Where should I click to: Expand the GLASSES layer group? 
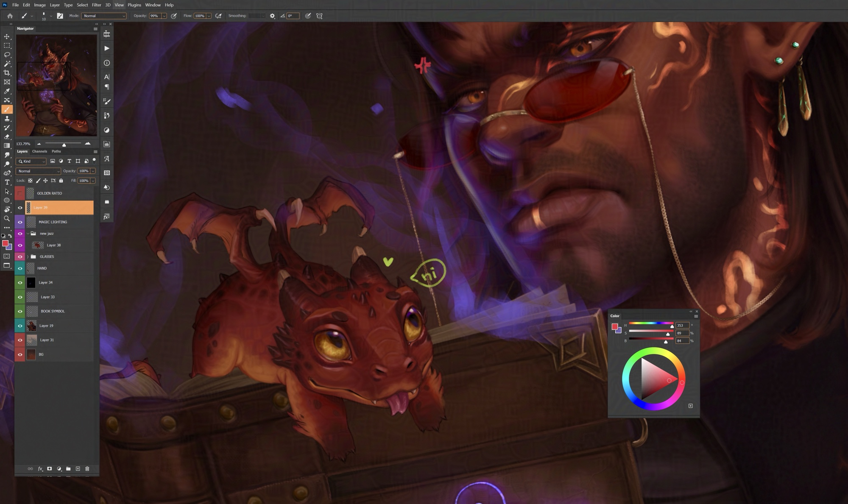coord(28,257)
